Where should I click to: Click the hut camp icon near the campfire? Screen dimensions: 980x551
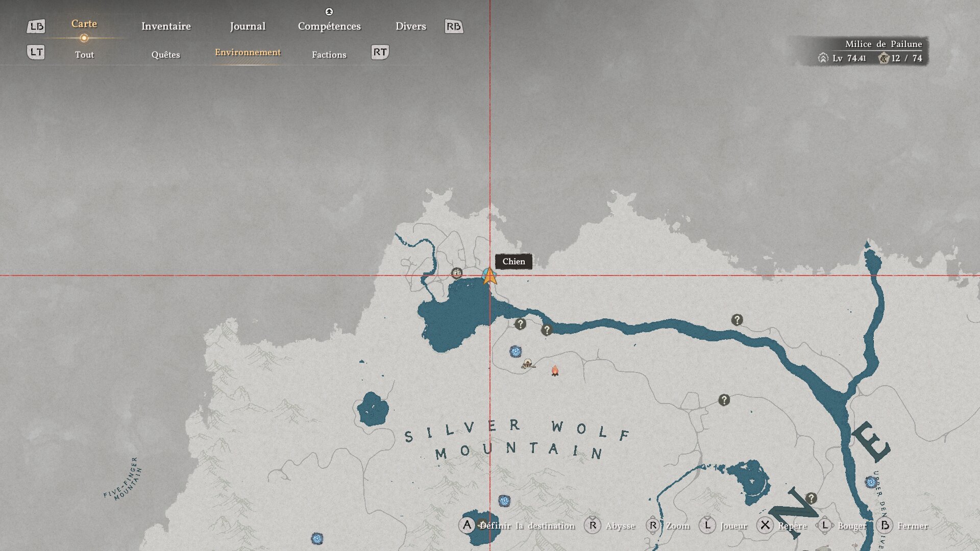pos(528,364)
